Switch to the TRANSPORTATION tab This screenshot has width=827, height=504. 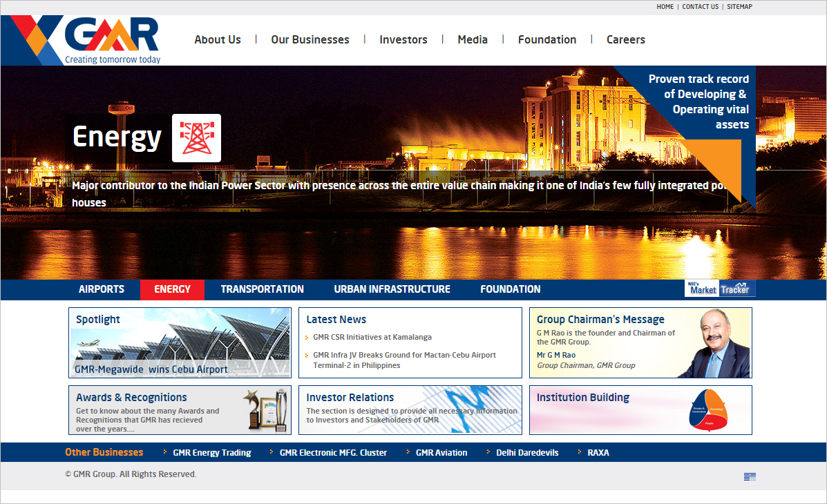tap(262, 289)
